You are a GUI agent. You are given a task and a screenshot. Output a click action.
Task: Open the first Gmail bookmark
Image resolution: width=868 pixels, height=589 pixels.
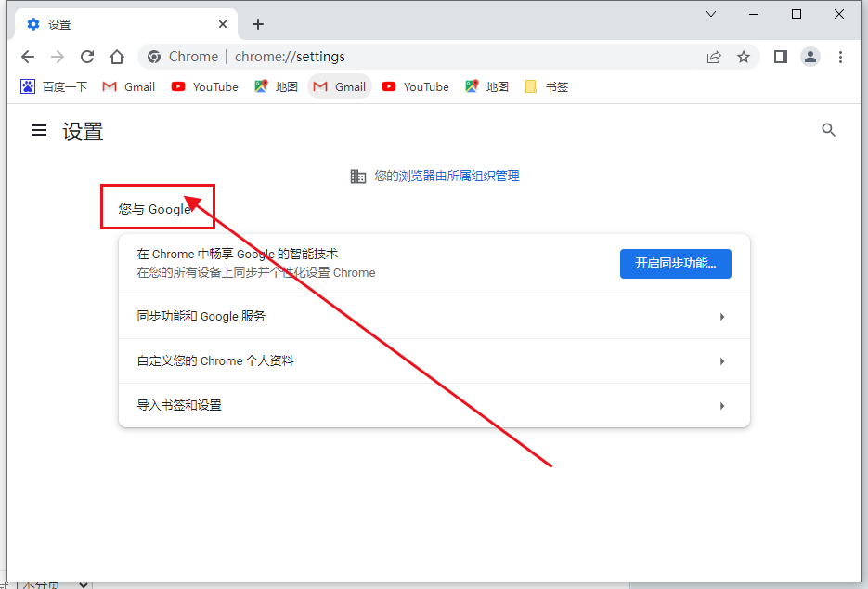pyautogui.click(x=129, y=86)
